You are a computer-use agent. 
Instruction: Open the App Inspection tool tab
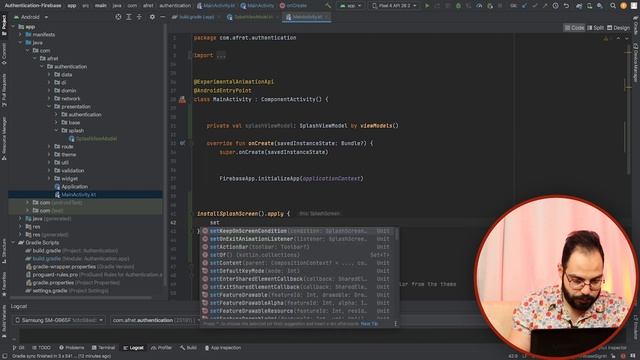[223, 348]
